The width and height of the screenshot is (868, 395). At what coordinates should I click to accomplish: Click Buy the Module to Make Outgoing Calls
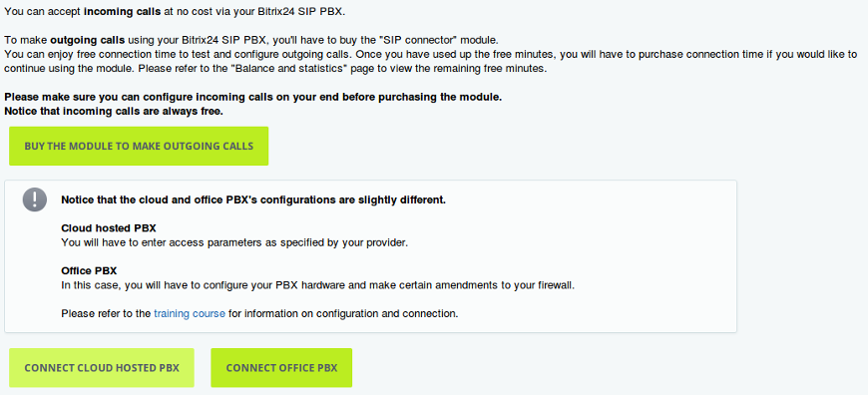[139, 146]
